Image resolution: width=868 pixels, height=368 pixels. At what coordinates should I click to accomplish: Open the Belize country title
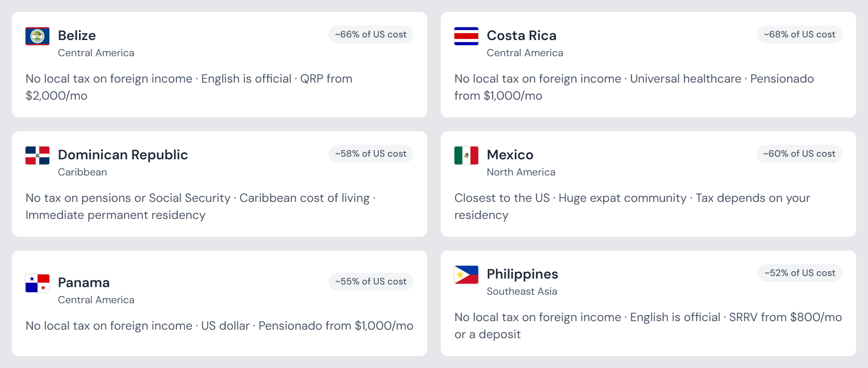[x=77, y=35]
